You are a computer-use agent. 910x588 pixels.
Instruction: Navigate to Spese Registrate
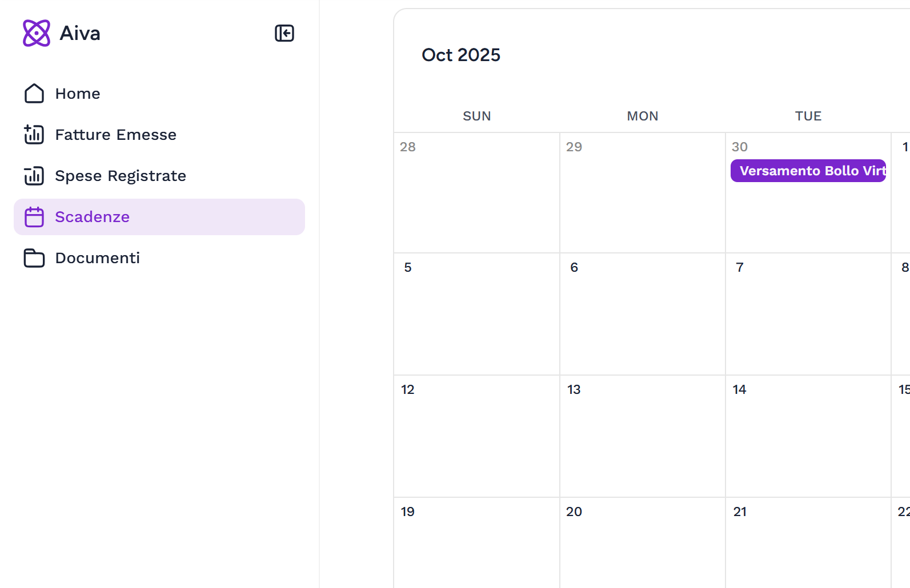pos(121,176)
